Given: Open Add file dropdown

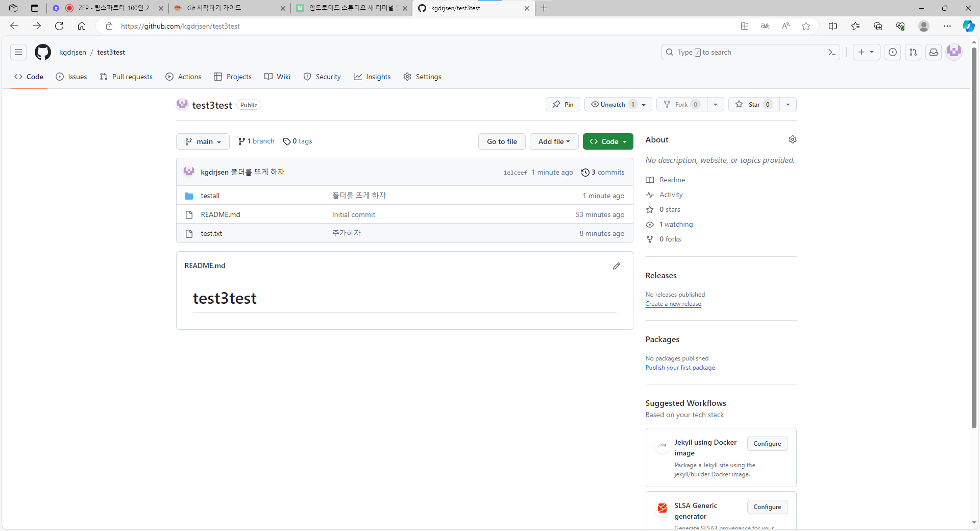Looking at the screenshot, I should tap(554, 141).
